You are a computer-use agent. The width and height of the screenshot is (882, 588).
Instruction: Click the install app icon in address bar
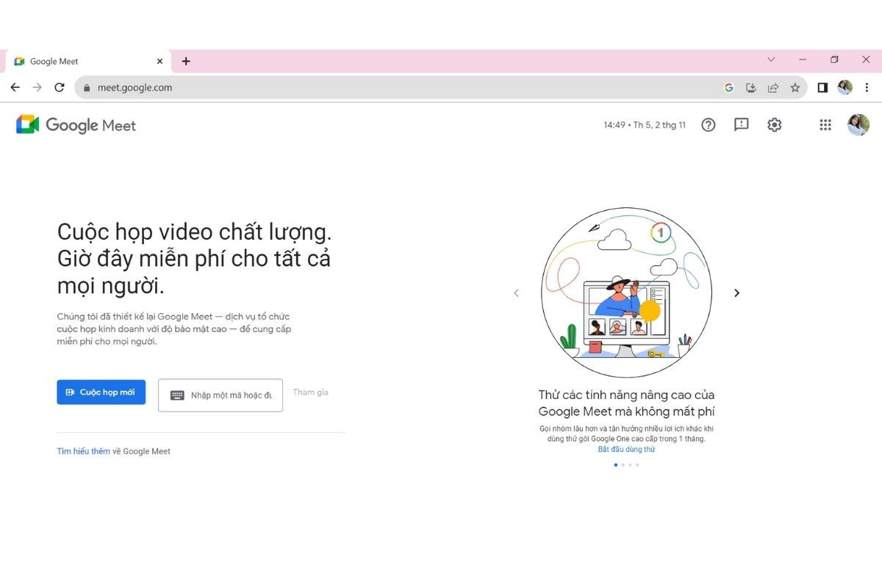coord(750,87)
